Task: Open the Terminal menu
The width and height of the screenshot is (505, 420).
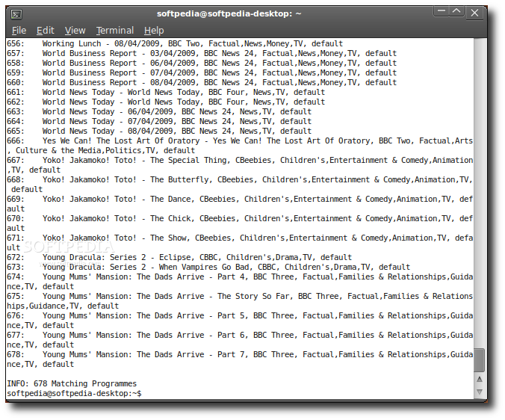Action: pyautogui.click(x=114, y=31)
